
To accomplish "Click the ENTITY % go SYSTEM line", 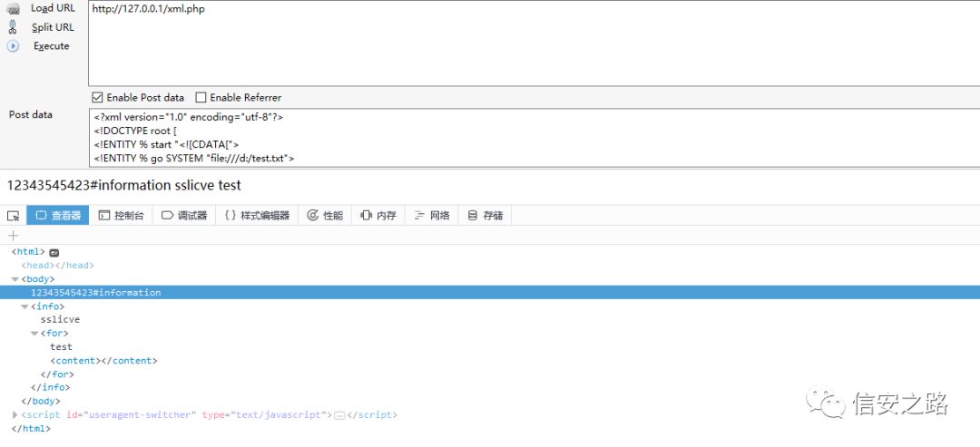I will [194, 158].
